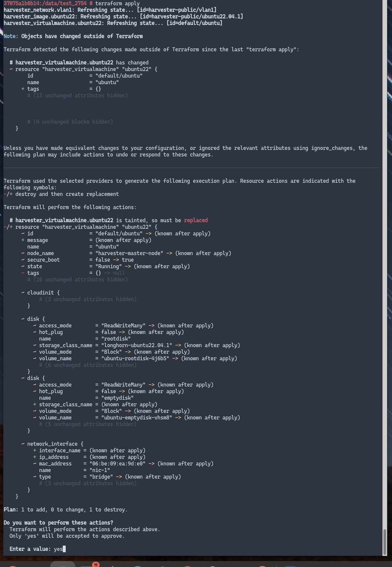
Task: Click the "harvester-master-node" value
Action: (129, 253)
